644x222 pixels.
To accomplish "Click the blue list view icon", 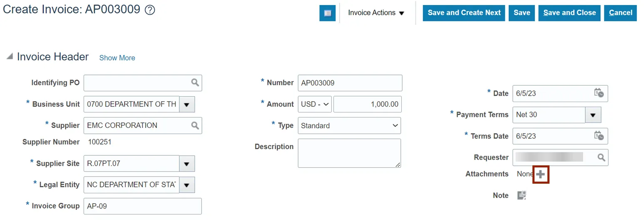I will tap(327, 13).
